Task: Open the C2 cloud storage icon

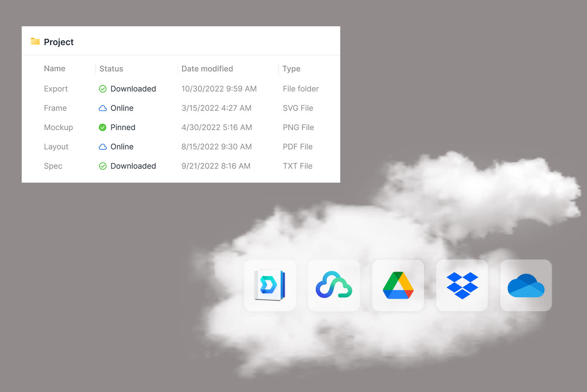Action: pos(334,285)
